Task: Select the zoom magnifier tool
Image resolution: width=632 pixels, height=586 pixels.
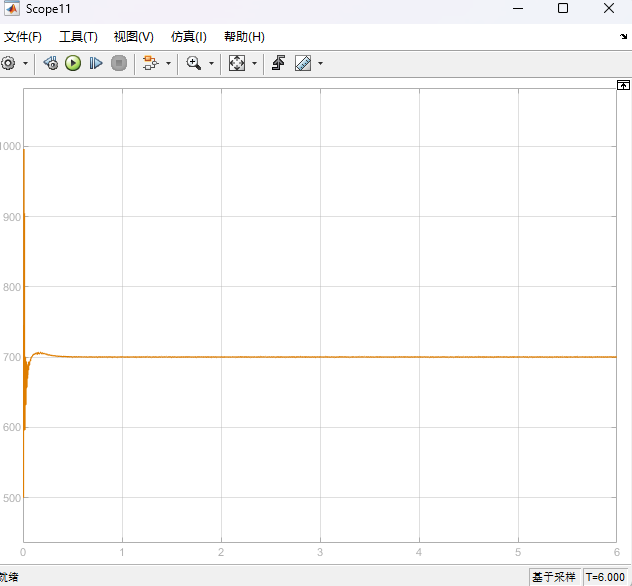Action: point(194,63)
